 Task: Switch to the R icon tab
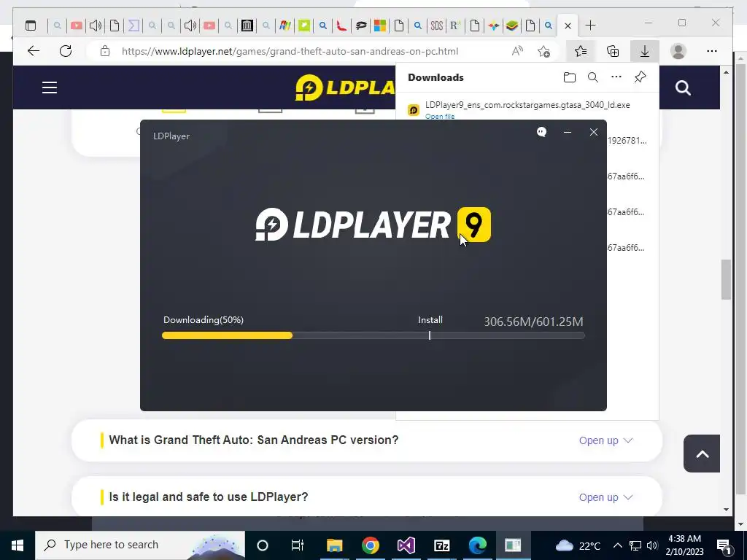pyautogui.click(x=455, y=26)
